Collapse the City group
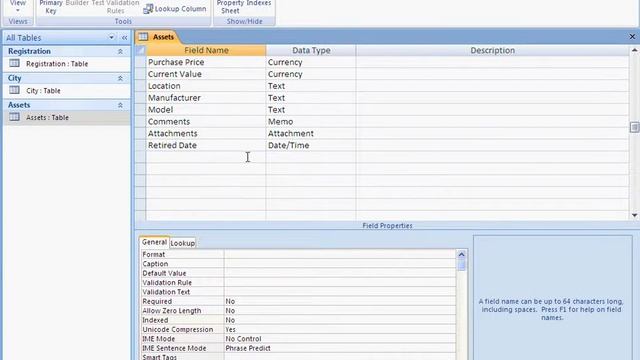Viewport: 640px width, 360px height. point(120,78)
